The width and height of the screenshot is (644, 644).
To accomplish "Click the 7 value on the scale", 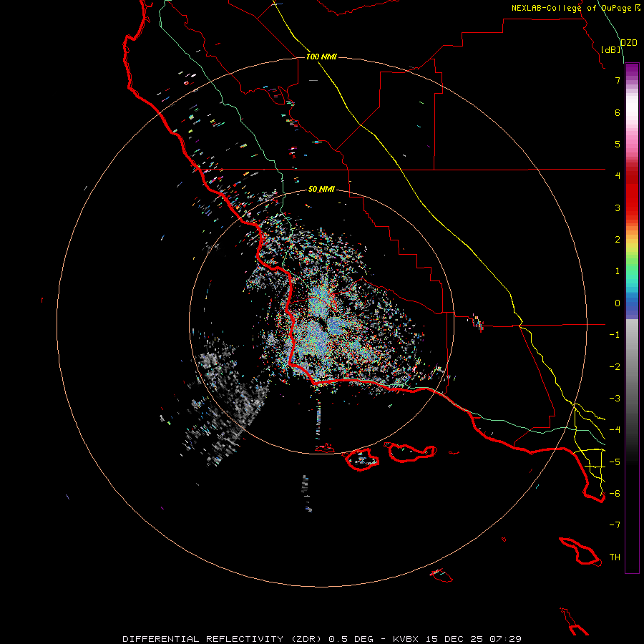I will [618, 80].
